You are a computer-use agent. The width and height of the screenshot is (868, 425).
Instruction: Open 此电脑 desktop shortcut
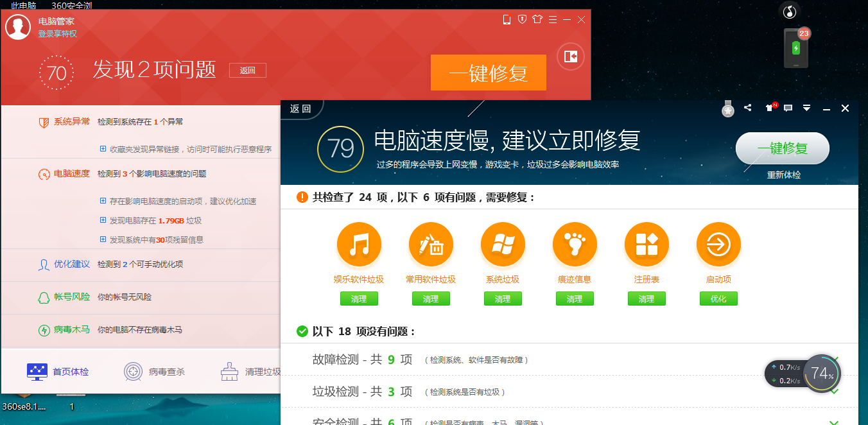[23, 5]
